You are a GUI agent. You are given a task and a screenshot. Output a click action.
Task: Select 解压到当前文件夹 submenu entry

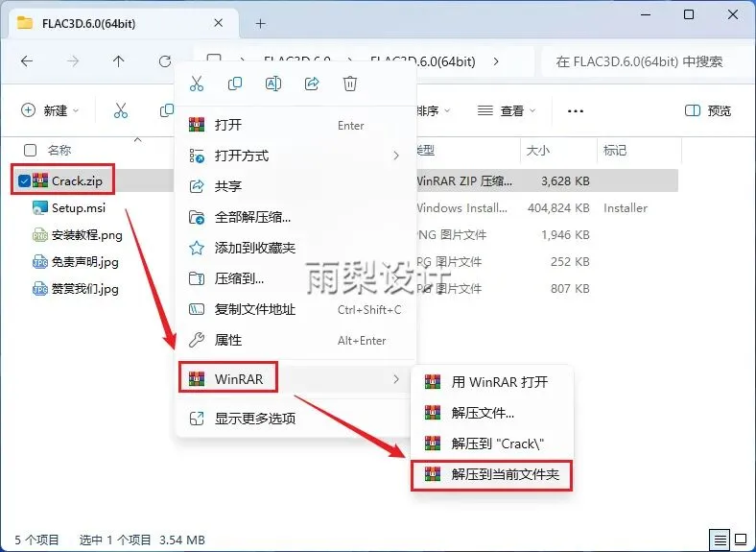(x=492, y=475)
